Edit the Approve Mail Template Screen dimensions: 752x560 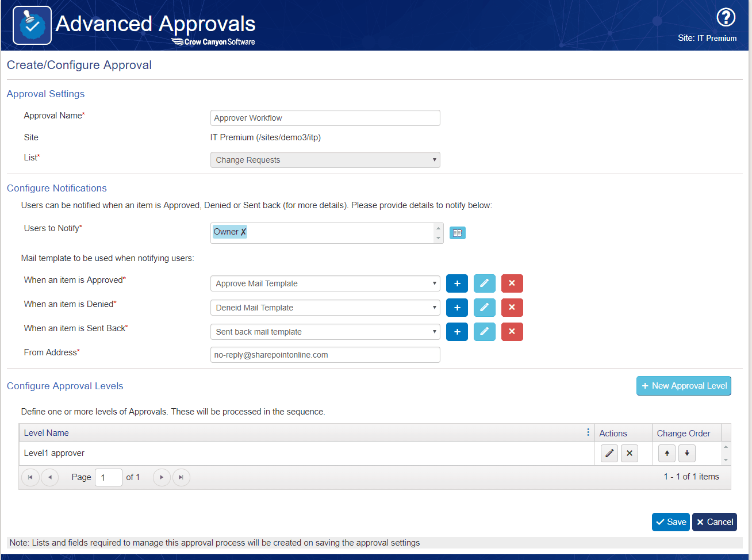coord(485,283)
